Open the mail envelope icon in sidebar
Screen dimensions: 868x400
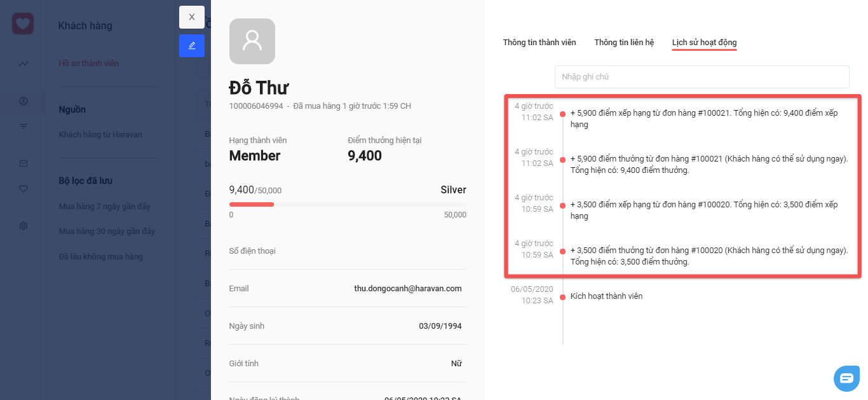point(24,163)
